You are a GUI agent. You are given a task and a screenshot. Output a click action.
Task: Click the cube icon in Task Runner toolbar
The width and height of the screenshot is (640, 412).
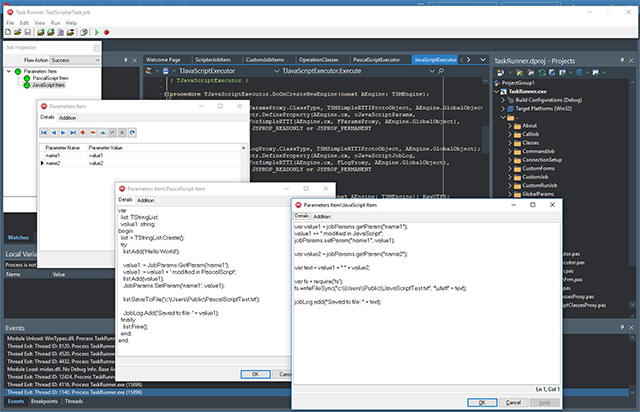click(84, 32)
